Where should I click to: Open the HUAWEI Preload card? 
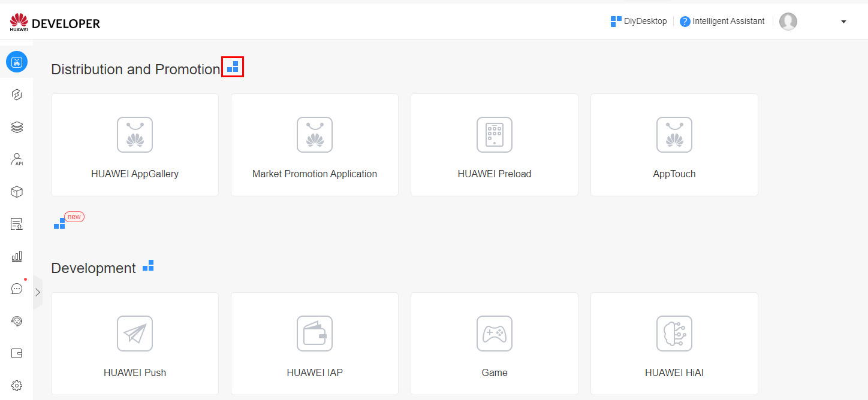click(495, 145)
